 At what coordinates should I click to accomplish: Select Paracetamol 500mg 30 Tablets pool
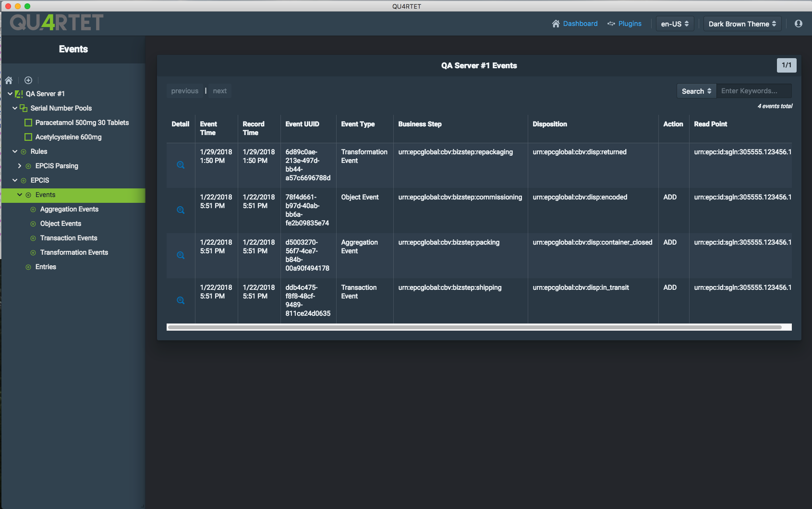[x=82, y=123]
